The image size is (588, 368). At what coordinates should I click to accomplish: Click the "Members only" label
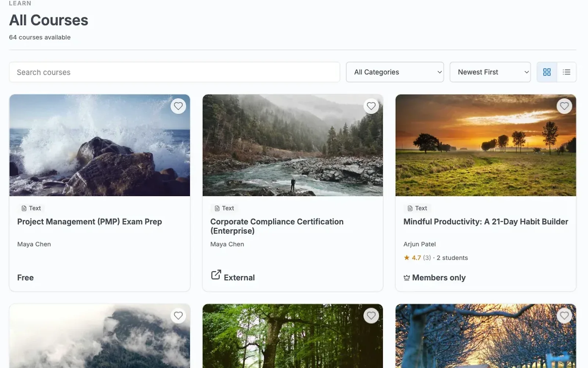click(x=439, y=278)
